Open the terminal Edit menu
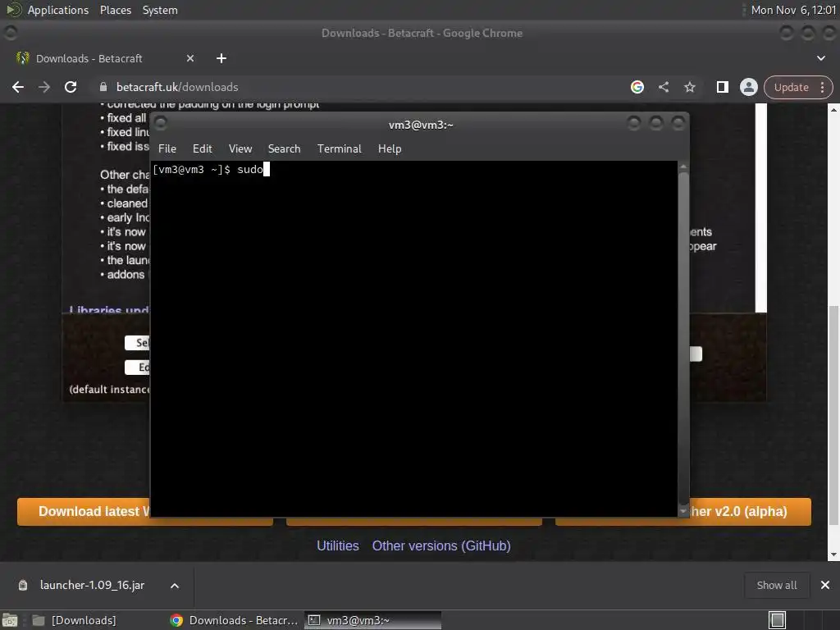This screenshot has width=840, height=630. [x=202, y=149]
